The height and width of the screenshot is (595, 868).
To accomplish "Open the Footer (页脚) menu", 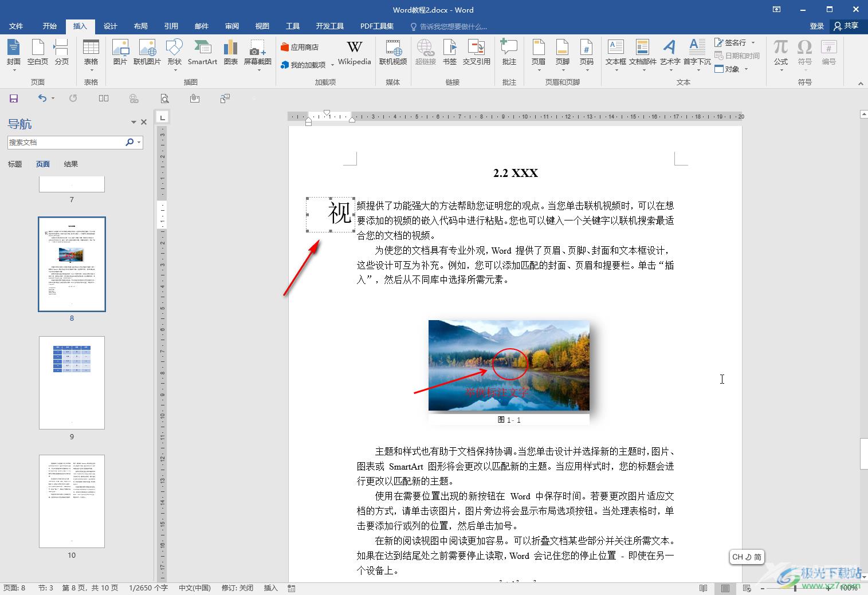I will [x=563, y=54].
